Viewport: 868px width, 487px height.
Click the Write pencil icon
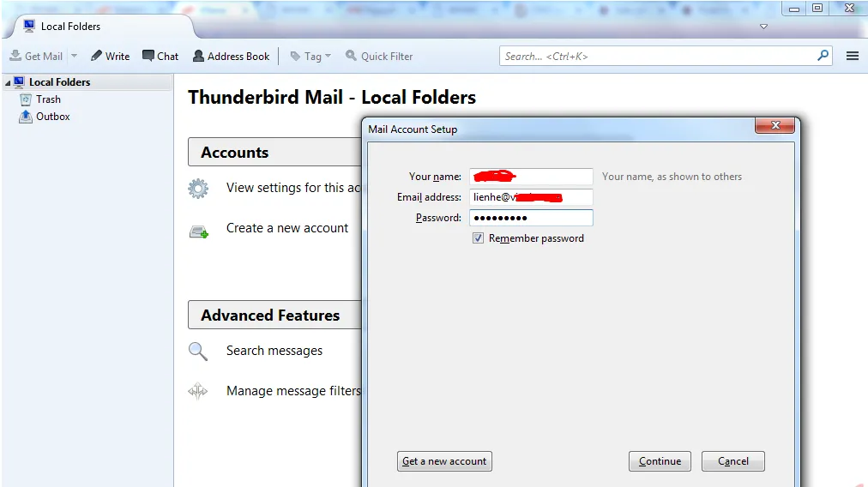(96, 56)
